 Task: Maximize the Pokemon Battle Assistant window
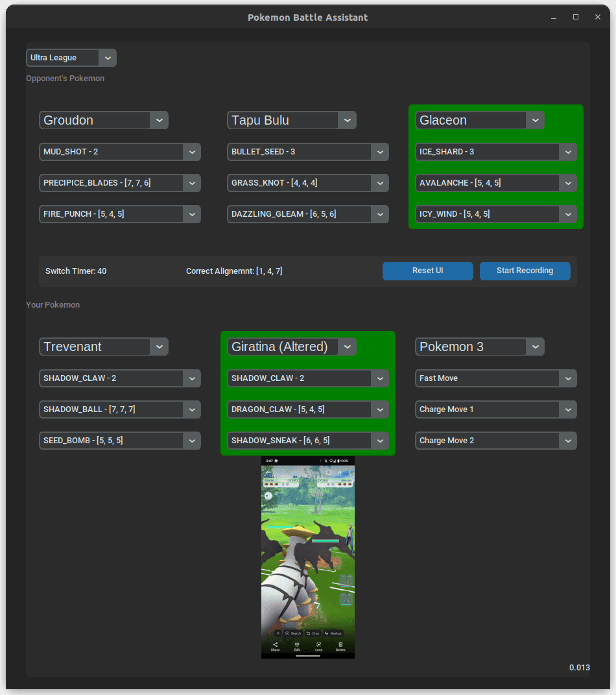(x=576, y=18)
